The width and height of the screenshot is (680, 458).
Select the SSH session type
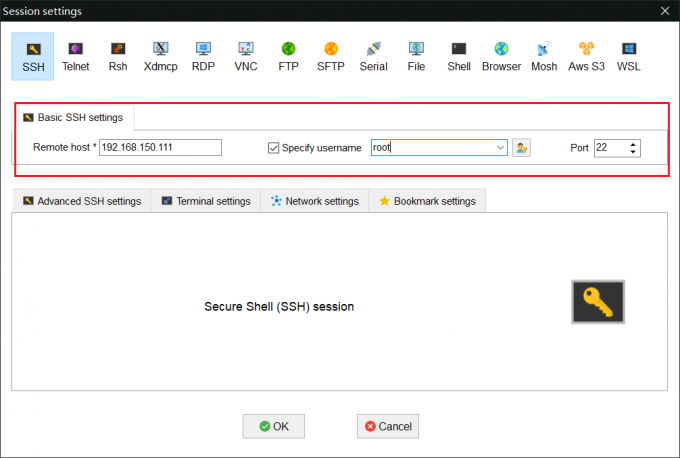point(33,56)
